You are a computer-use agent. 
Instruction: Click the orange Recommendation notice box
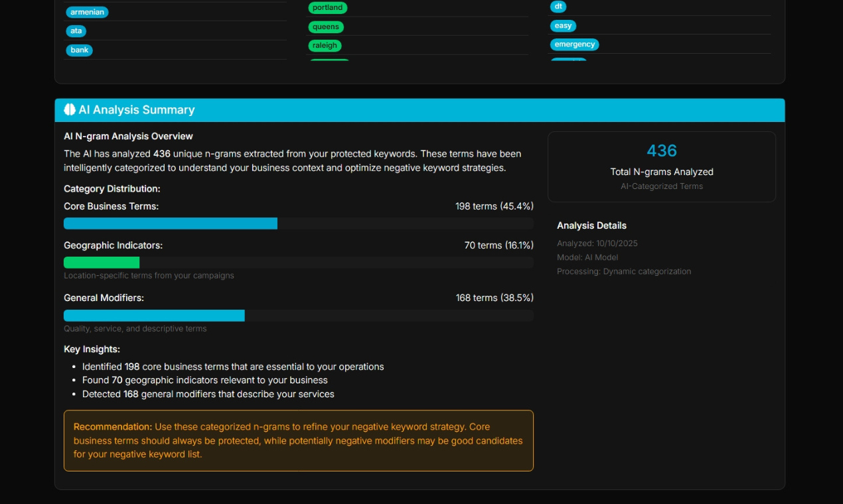tap(298, 440)
